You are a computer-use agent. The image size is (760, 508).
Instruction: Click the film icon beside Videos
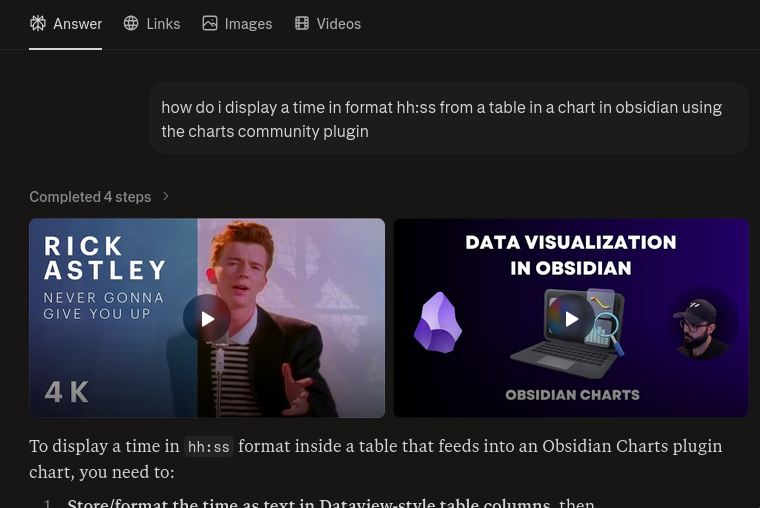tap(302, 23)
